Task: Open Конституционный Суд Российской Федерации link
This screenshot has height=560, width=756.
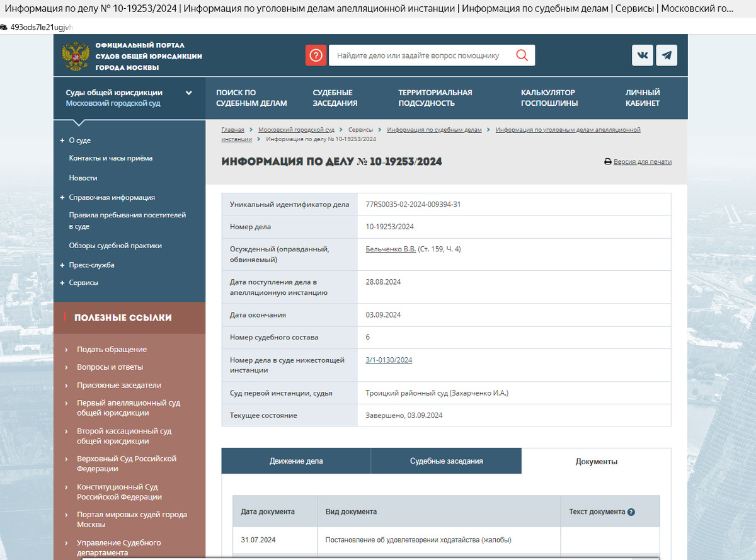Action: pyautogui.click(x=119, y=492)
